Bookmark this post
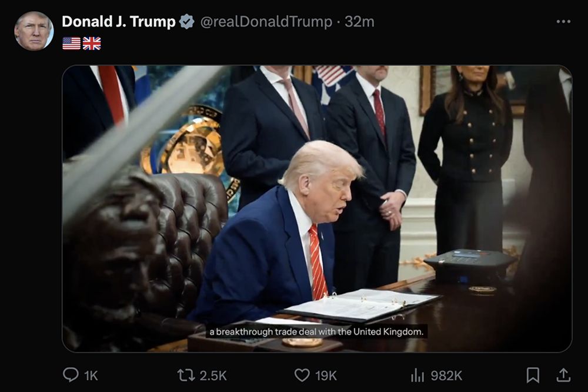This screenshot has height=392, width=588. [x=533, y=375]
